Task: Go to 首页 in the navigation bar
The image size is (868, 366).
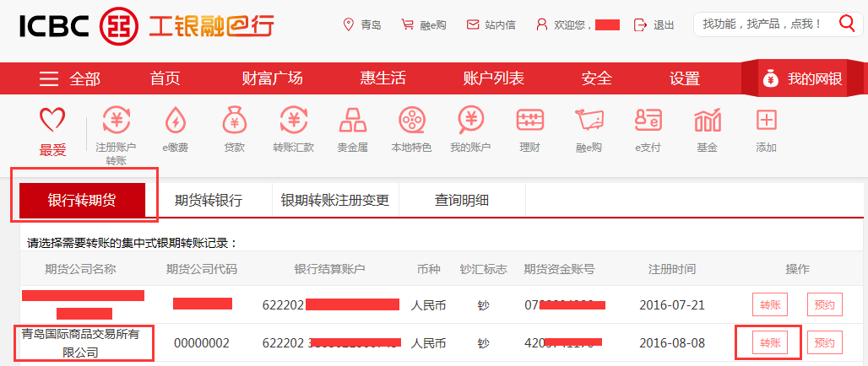Action: point(165,78)
